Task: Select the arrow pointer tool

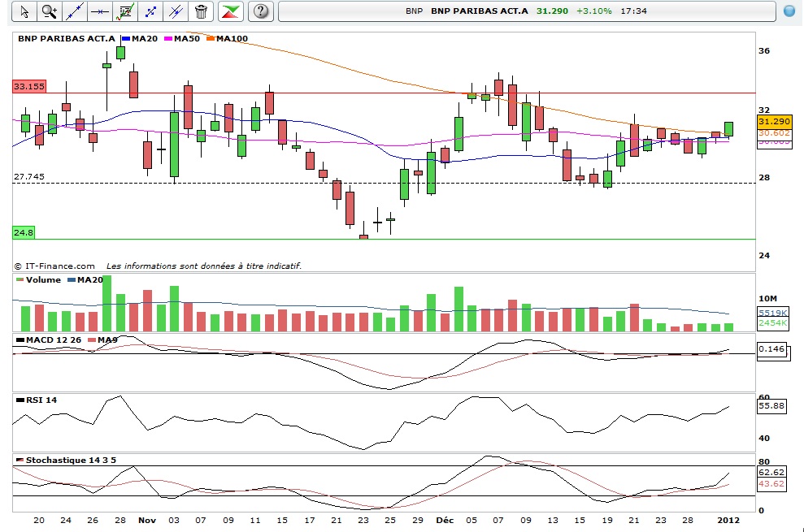Action: (24, 11)
